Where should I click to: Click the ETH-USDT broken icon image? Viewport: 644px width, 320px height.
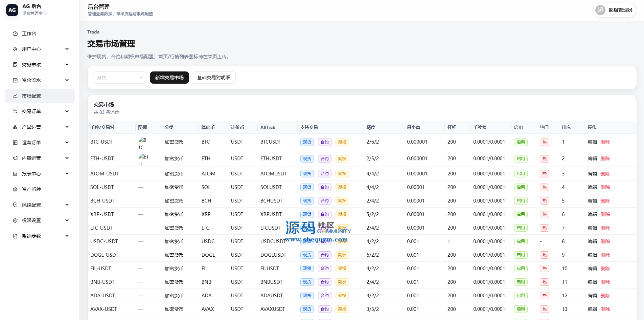[x=143, y=160]
